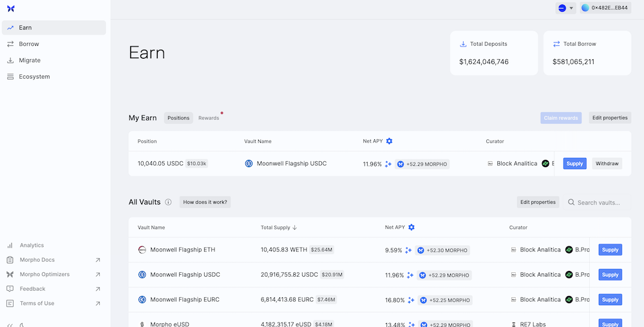Click the Terms of Use document icon

coord(10,304)
